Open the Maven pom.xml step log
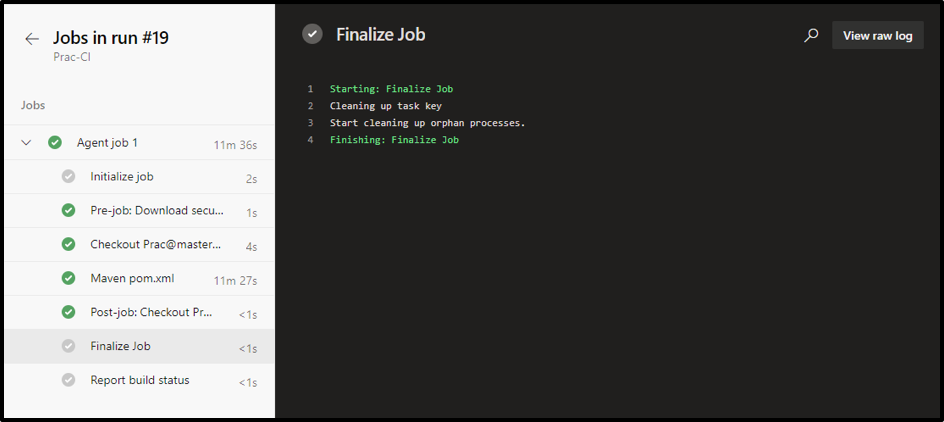 point(132,278)
